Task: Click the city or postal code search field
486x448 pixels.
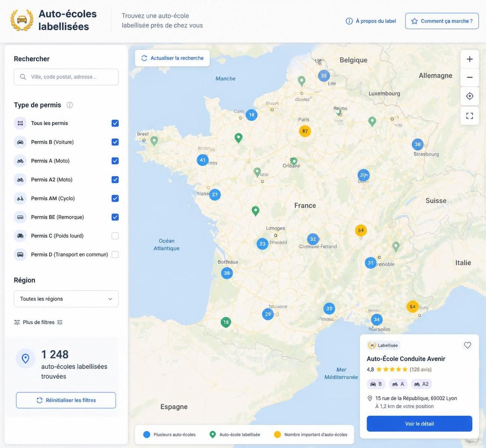Action: [x=66, y=77]
